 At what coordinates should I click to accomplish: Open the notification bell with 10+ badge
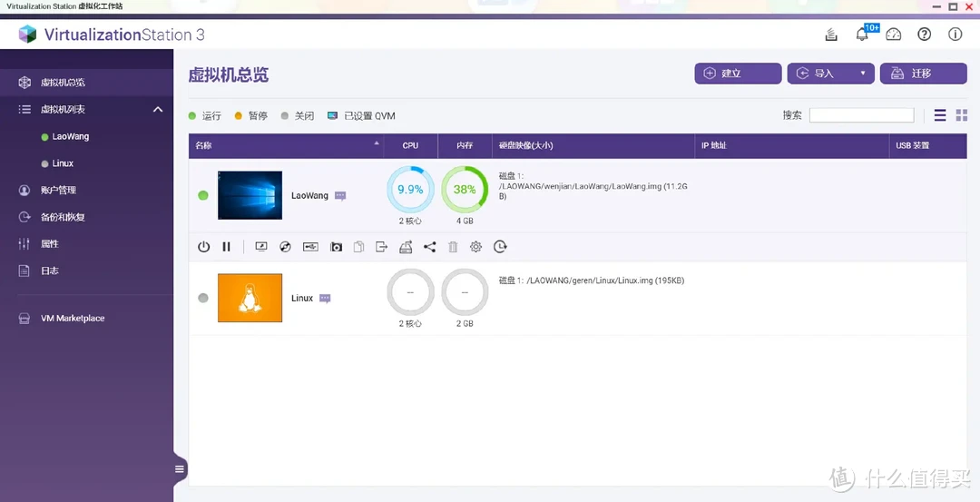(x=862, y=34)
